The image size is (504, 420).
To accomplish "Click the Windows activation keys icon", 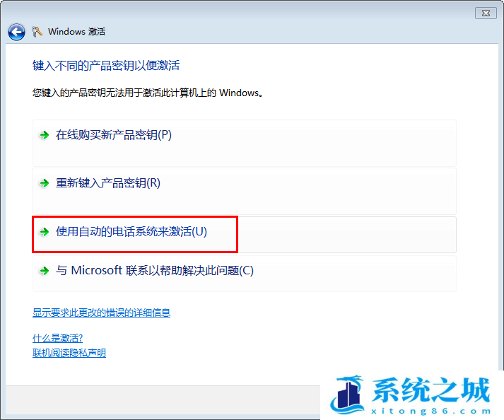I will [37, 32].
